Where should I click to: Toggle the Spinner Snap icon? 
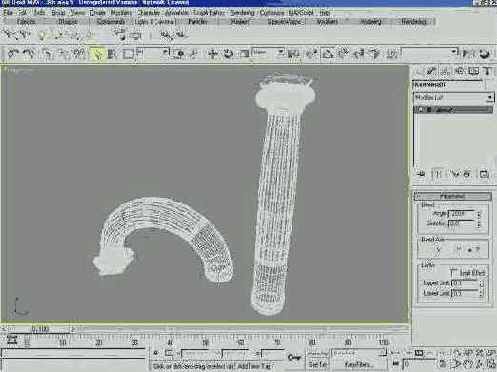(375, 54)
